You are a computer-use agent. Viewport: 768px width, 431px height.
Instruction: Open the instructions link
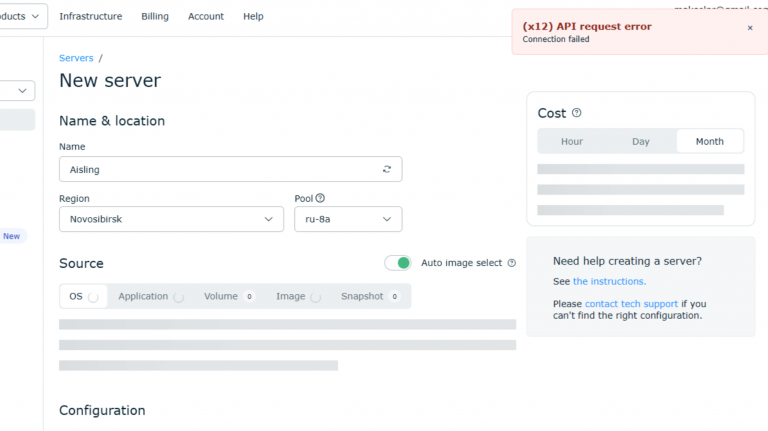609,281
